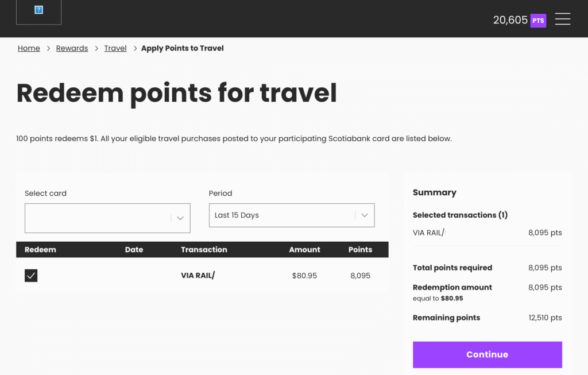588x375 pixels.
Task: Click the Date column header
Action: [134, 250]
